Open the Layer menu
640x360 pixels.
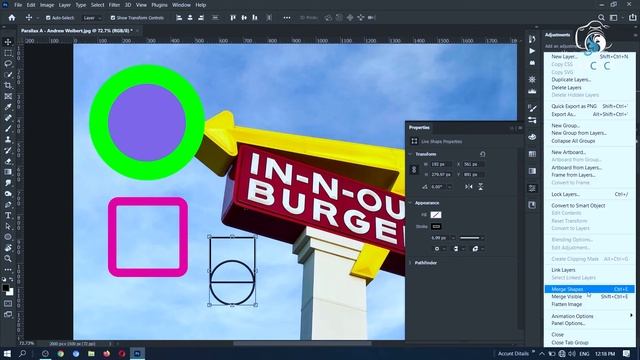tap(64, 5)
